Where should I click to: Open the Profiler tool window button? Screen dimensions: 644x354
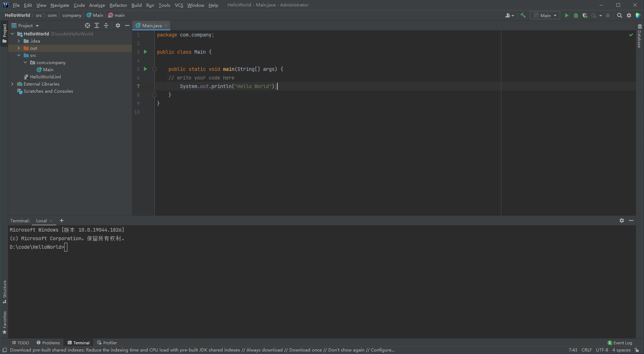pos(107,343)
